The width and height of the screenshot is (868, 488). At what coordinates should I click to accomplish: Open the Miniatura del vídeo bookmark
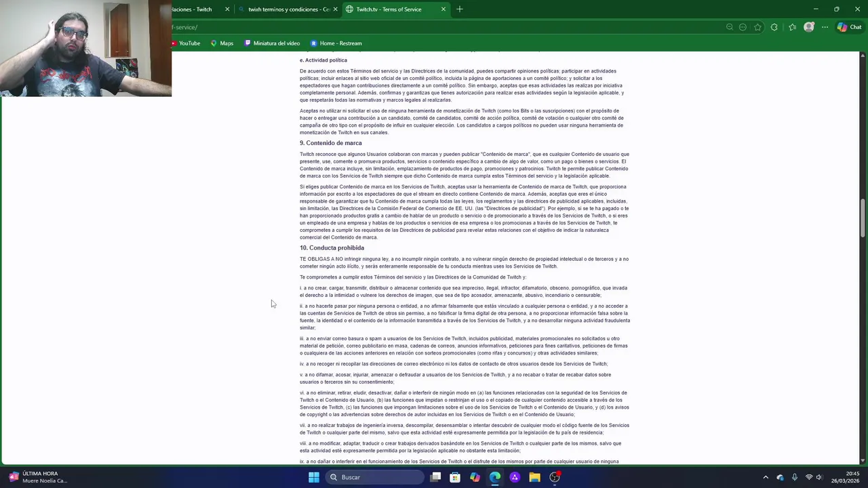point(272,43)
